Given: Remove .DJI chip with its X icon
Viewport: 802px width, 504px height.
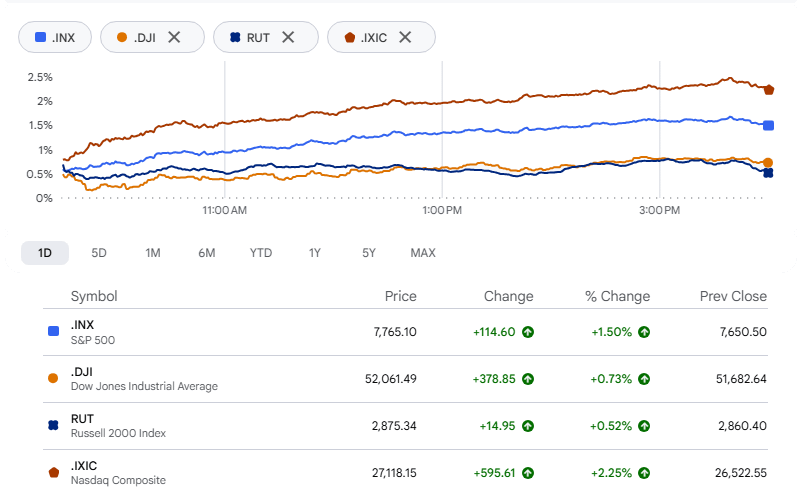Looking at the screenshot, I should [x=174, y=37].
